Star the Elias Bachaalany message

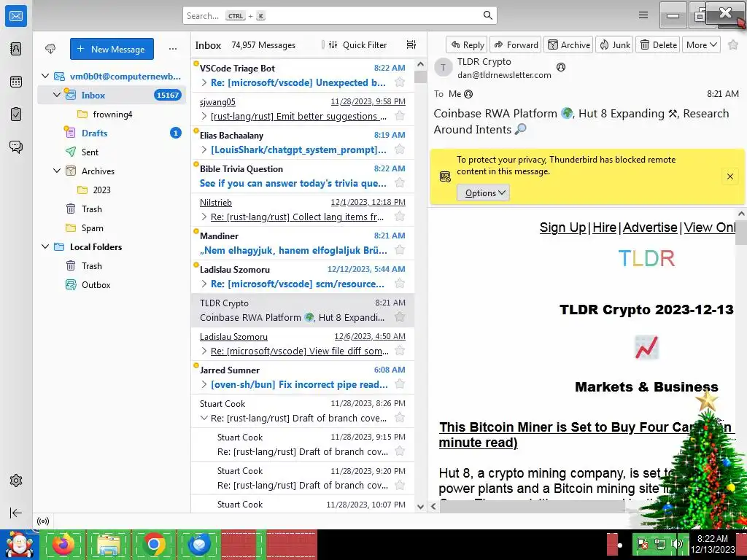[x=400, y=149]
